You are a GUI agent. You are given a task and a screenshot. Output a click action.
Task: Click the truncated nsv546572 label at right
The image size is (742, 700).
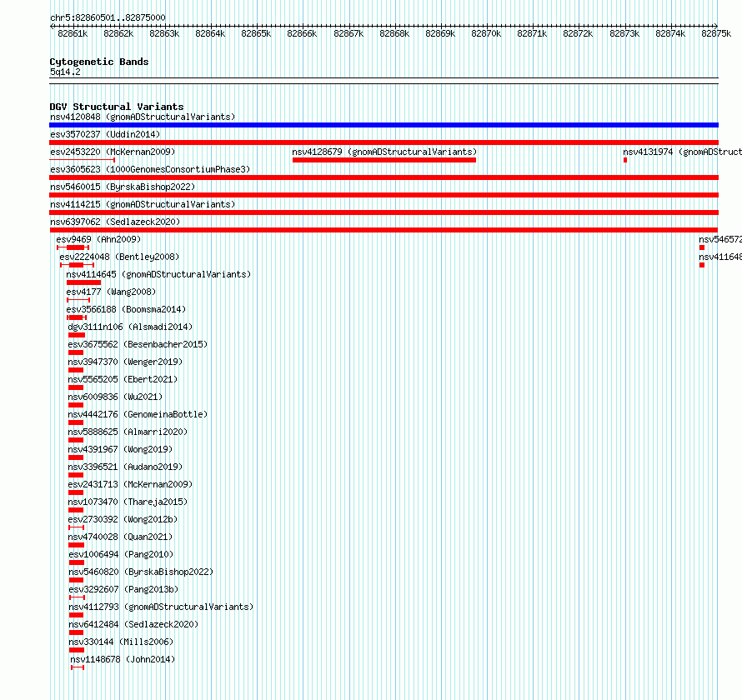tap(720, 239)
